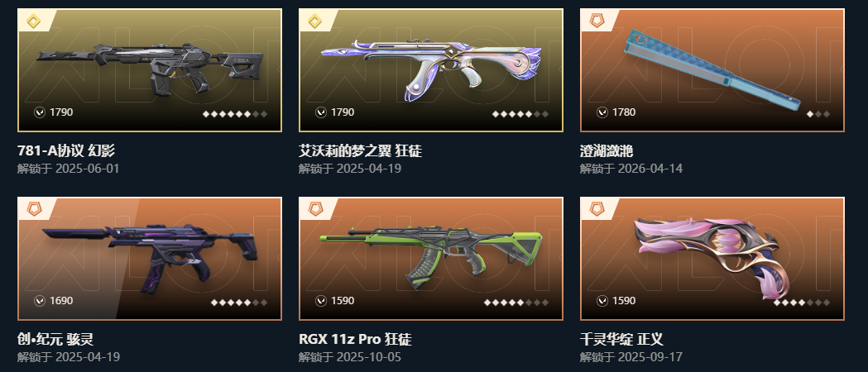Select the blue fan 澄湖潋滟 melee image

pos(712,70)
